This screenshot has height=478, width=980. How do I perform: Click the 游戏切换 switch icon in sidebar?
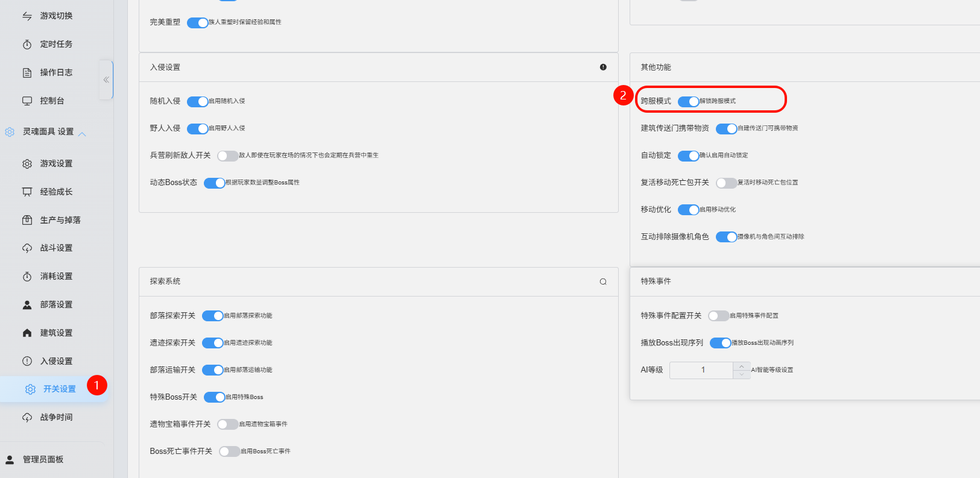click(27, 16)
